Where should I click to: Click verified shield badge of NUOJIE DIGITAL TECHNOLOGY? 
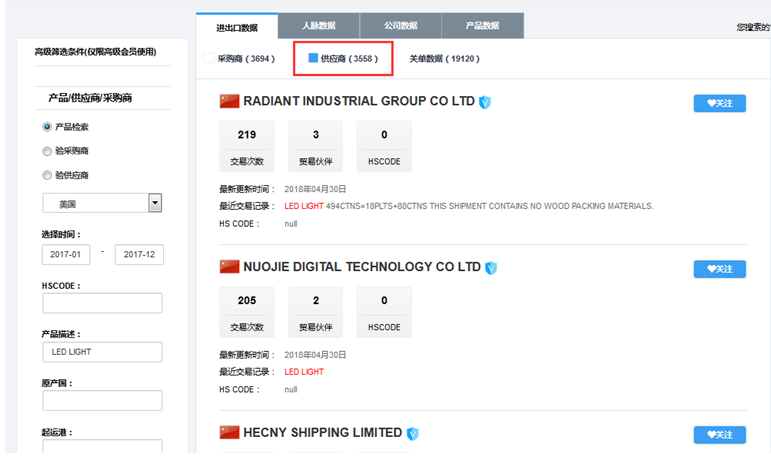click(x=491, y=268)
